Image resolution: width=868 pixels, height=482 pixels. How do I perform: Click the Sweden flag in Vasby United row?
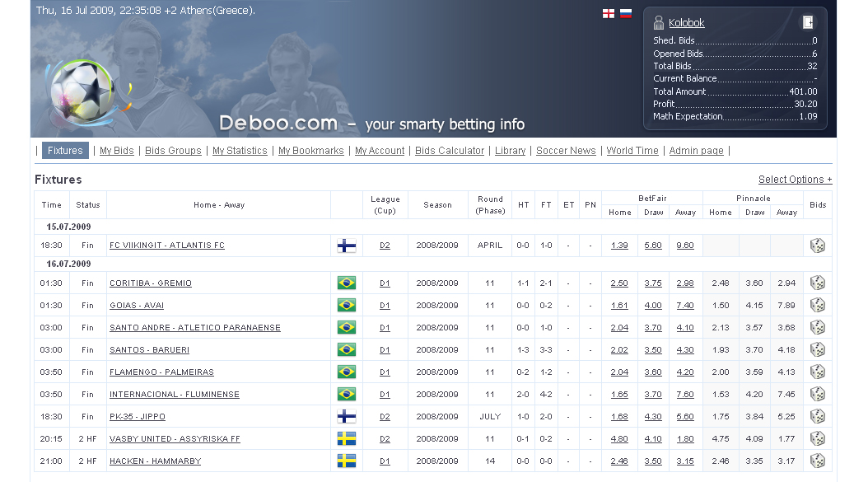[x=347, y=438]
